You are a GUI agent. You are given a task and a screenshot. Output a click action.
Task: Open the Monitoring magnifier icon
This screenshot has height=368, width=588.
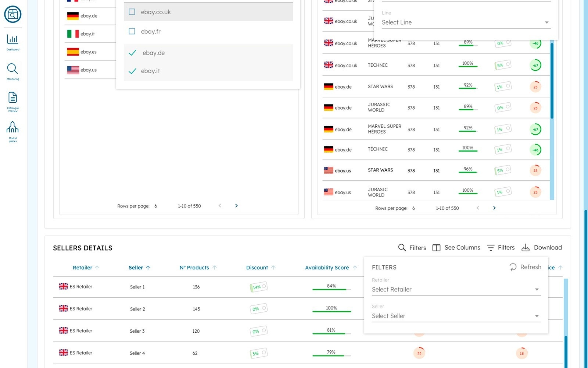point(12,68)
